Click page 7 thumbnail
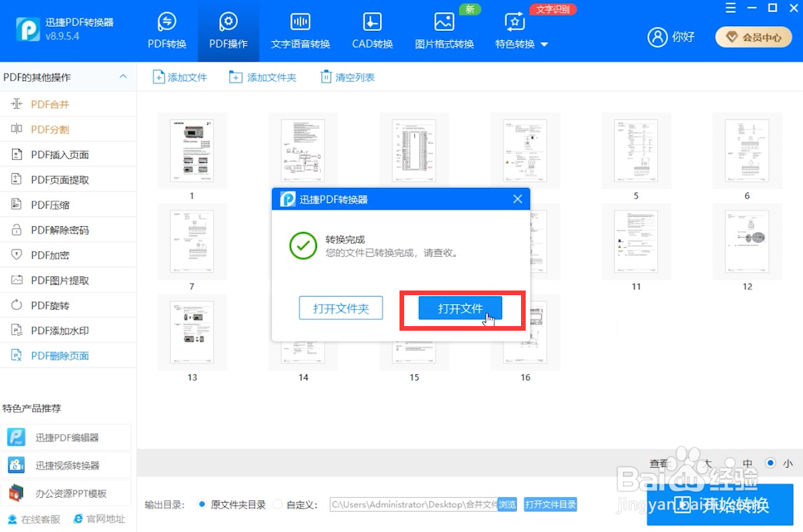 192,241
